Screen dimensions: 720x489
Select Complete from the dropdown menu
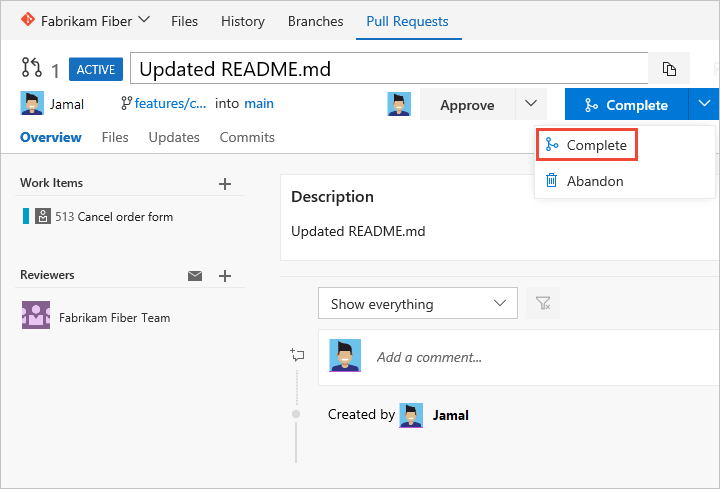[596, 145]
